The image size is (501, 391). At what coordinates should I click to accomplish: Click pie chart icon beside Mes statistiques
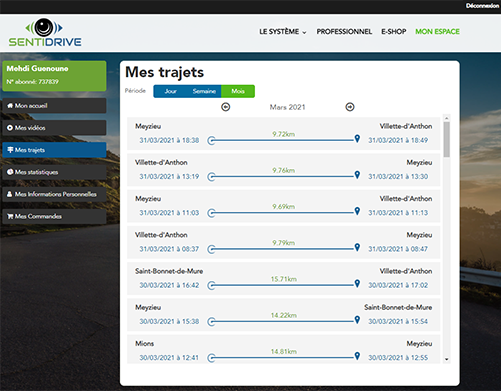[x=10, y=172]
